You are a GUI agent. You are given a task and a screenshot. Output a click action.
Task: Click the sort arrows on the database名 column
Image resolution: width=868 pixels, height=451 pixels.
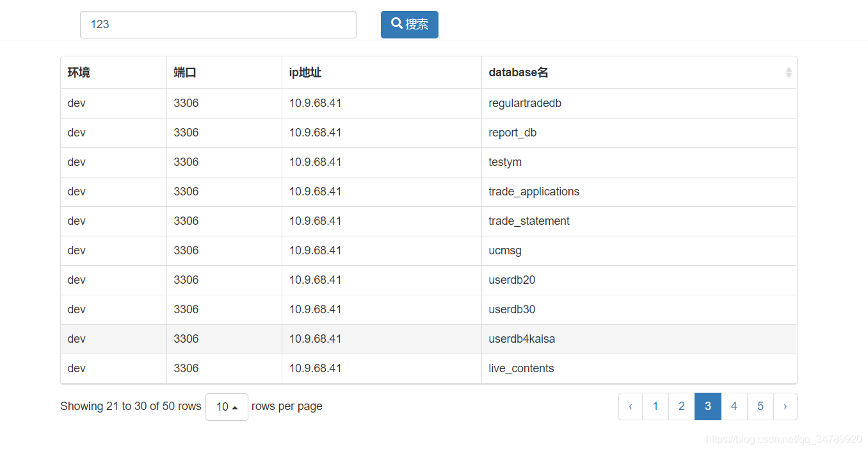click(788, 72)
